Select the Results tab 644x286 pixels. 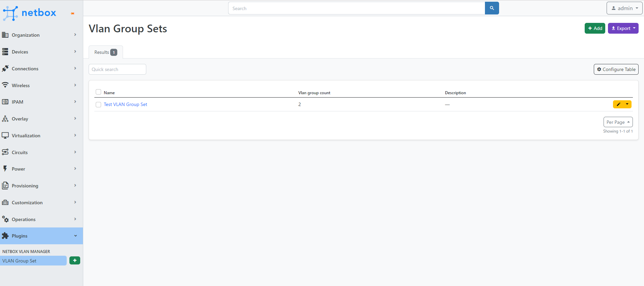[x=105, y=52]
